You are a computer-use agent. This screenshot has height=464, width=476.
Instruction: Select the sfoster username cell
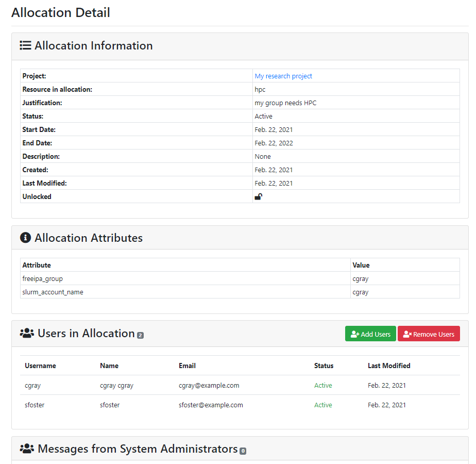(x=35, y=405)
